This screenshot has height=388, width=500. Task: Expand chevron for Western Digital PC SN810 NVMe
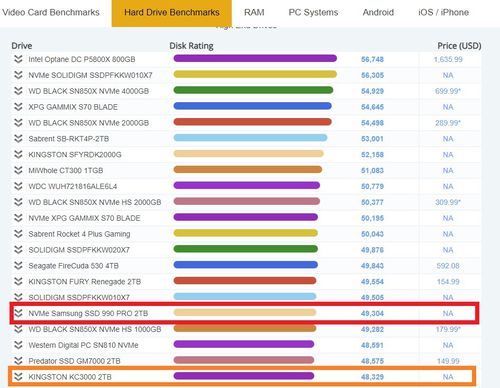[18, 345]
